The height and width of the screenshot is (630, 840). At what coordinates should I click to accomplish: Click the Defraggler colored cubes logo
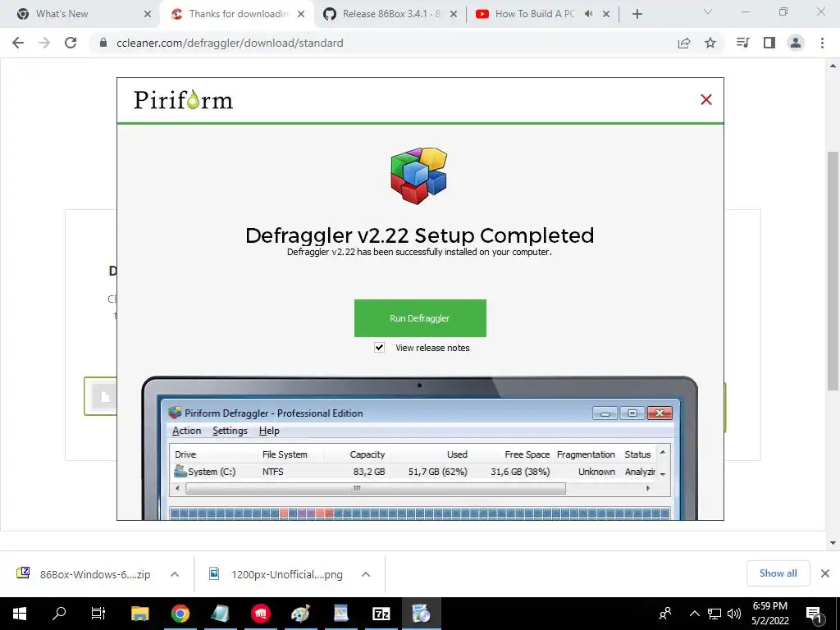click(x=419, y=176)
